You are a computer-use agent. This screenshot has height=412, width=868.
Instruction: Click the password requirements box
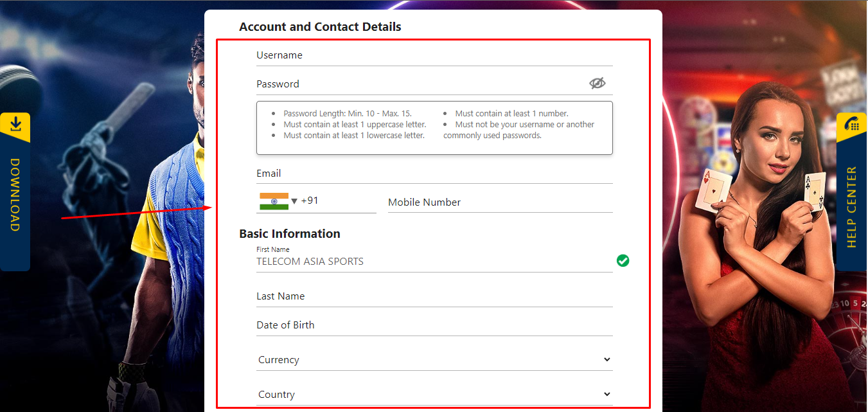[x=434, y=127]
